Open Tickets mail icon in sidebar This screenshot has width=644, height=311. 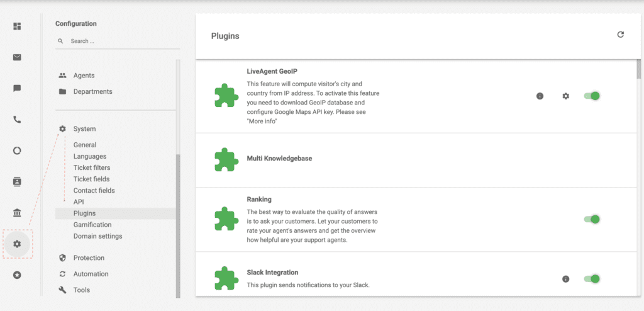click(17, 57)
